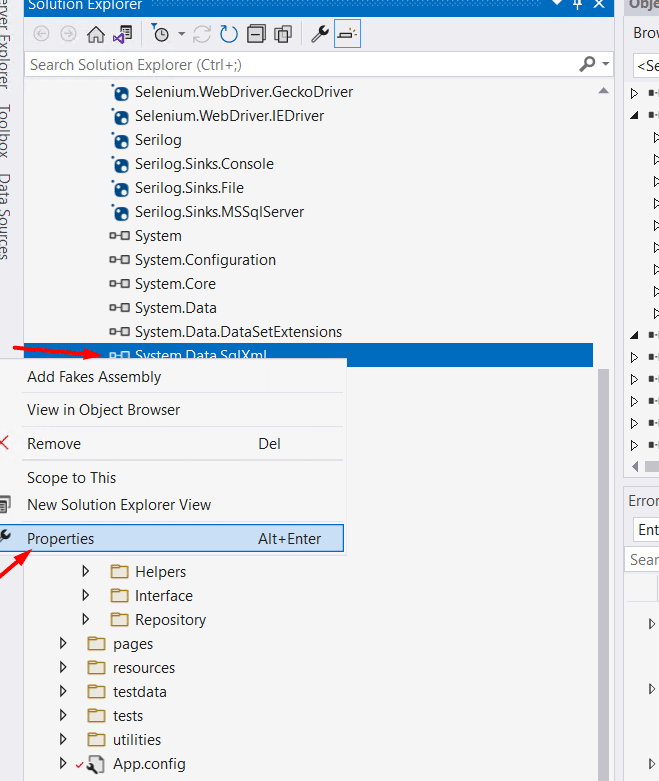This screenshot has width=659, height=781.
Task: Select the Serilog.Sinks.Console reference
Action: (x=204, y=164)
